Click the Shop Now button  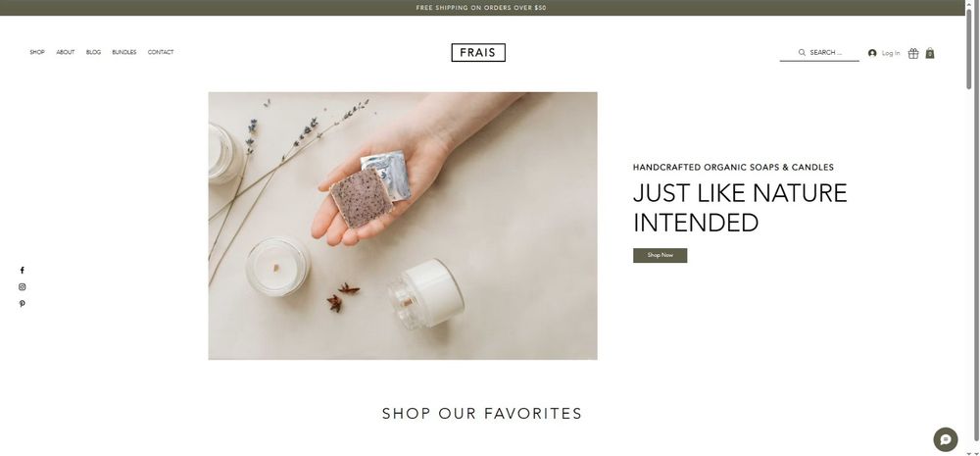pyautogui.click(x=660, y=255)
